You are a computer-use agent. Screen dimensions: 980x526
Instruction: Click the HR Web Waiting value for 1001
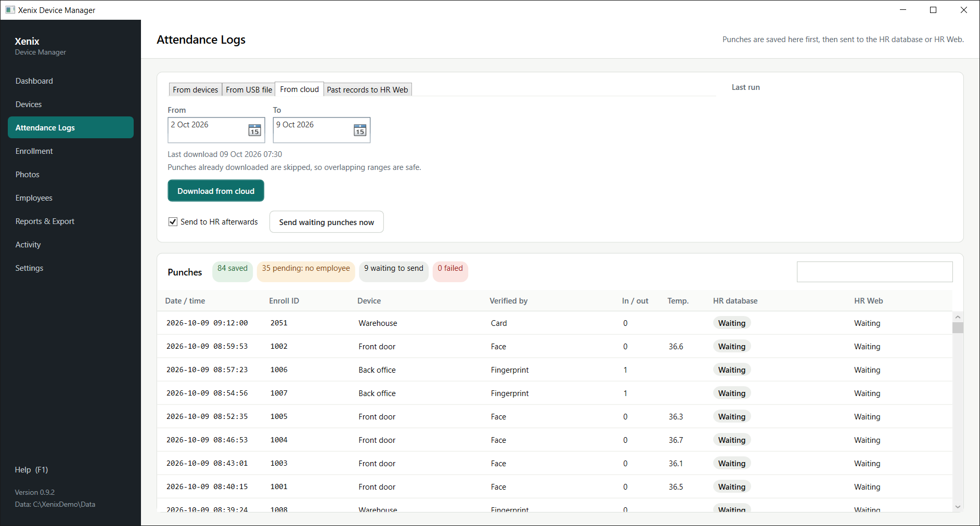point(867,486)
